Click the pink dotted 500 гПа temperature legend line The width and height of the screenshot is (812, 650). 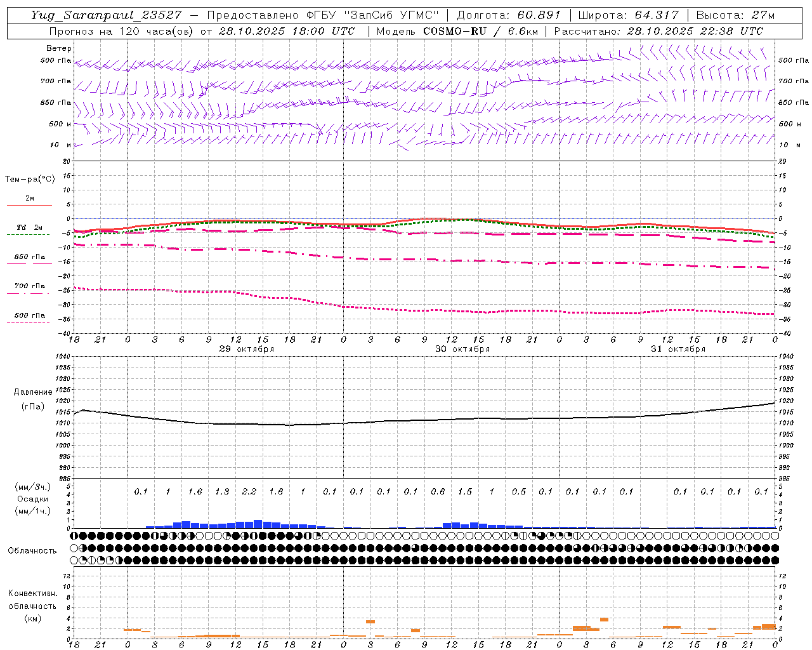click(x=28, y=323)
